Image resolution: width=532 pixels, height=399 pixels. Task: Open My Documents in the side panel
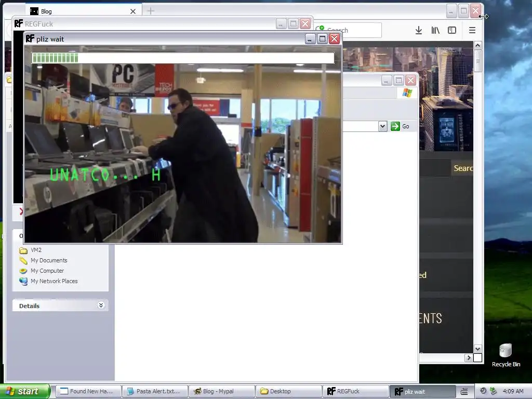(49, 260)
